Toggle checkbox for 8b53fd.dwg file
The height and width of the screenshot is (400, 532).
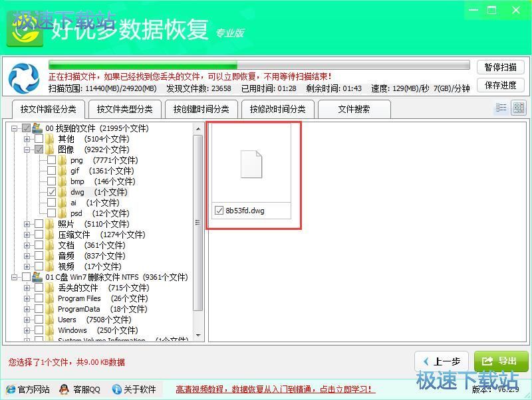click(x=219, y=211)
